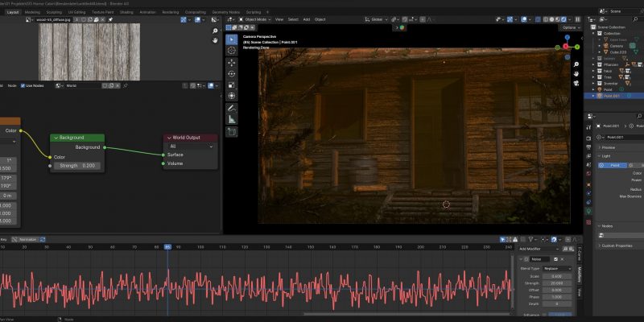644x322 pixels.
Task: Select the Select Box tool
Action: tap(232, 39)
